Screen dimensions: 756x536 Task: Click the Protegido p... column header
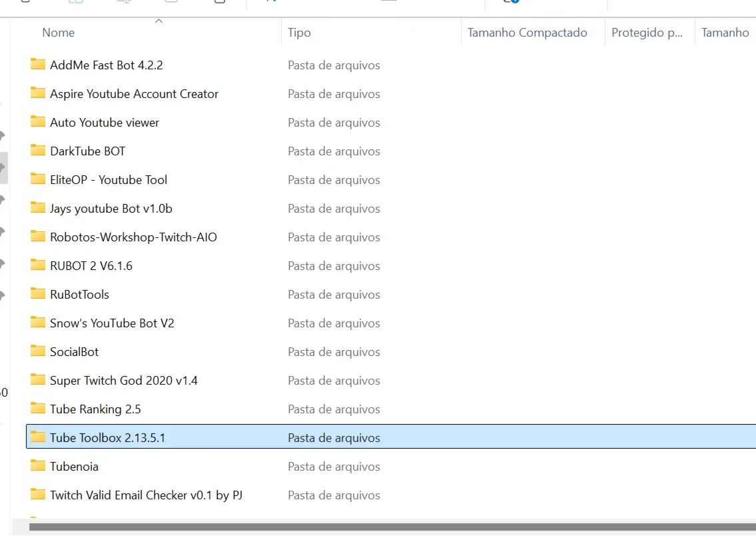click(x=647, y=33)
